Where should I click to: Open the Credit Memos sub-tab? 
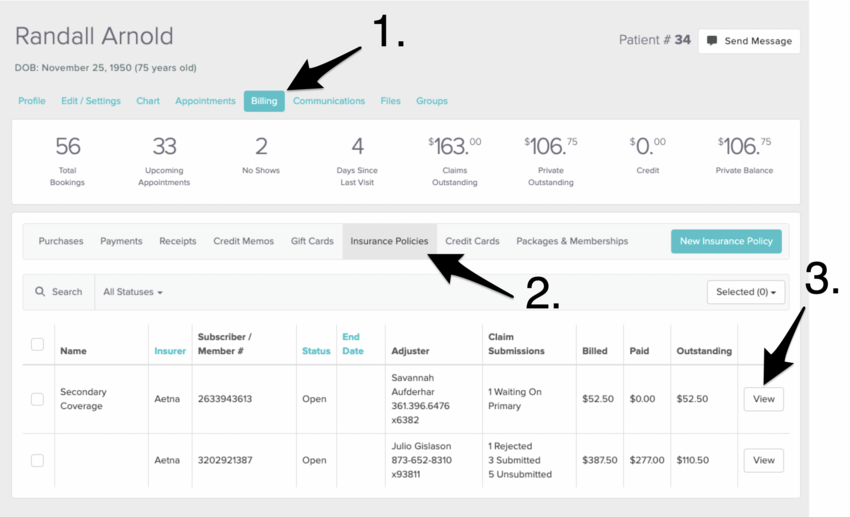click(243, 241)
